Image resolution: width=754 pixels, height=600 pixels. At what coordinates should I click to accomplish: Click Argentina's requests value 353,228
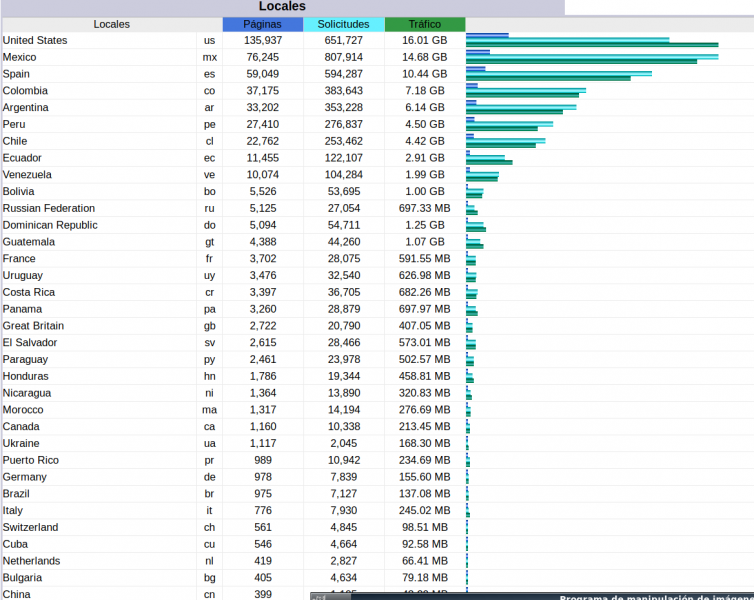(343, 108)
